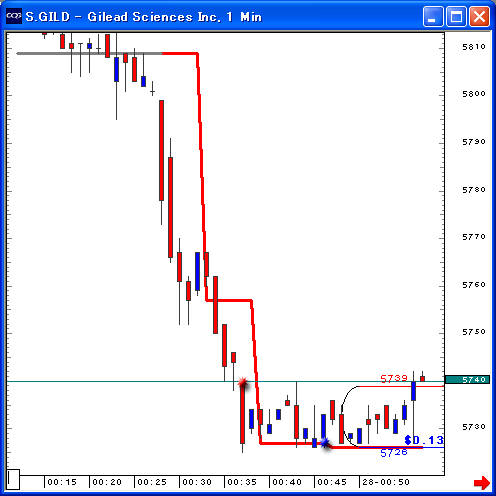The height and width of the screenshot is (496, 496).
Task: Click the red arrow at bottom right
Action: click(482, 482)
